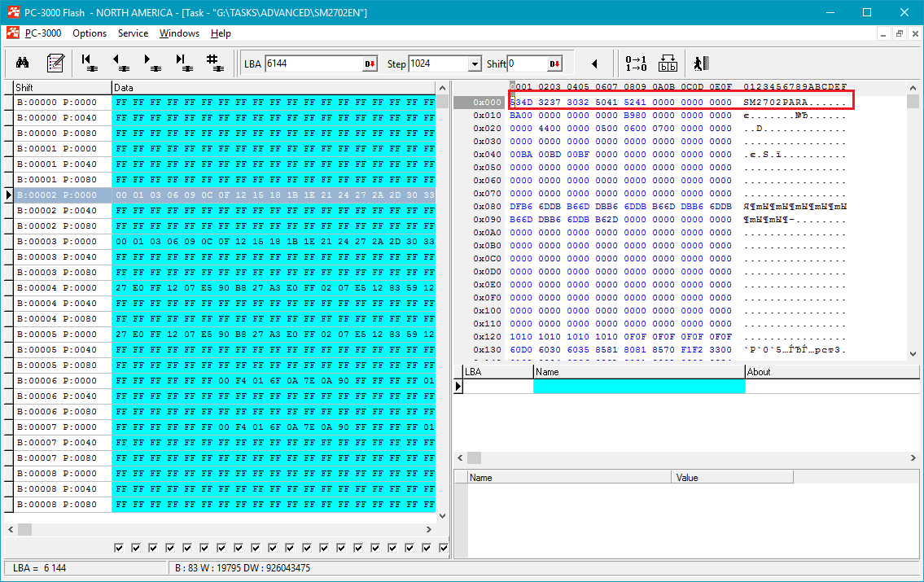This screenshot has width=924, height=582.
Task: Jump to last record toolbar icon
Action: [185, 63]
